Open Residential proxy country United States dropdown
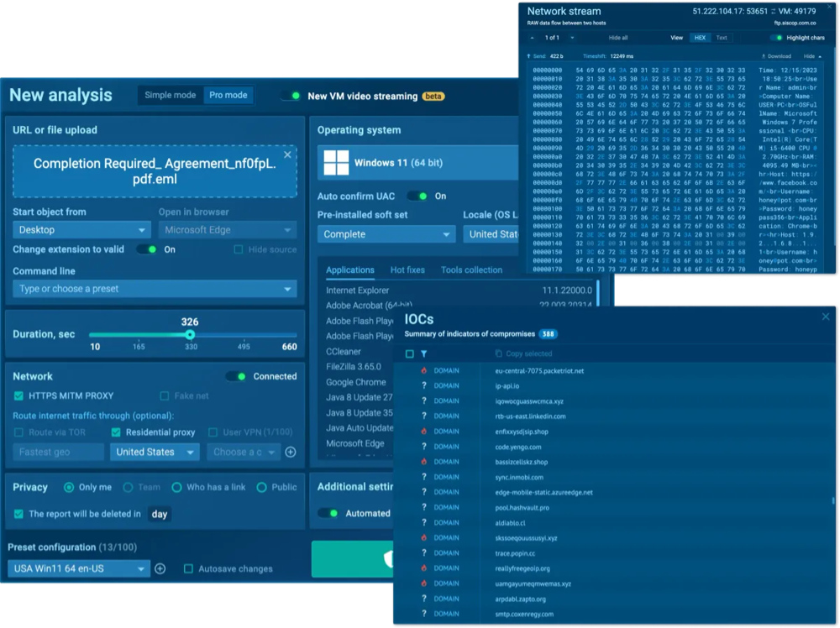The image size is (840, 628). (155, 452)
